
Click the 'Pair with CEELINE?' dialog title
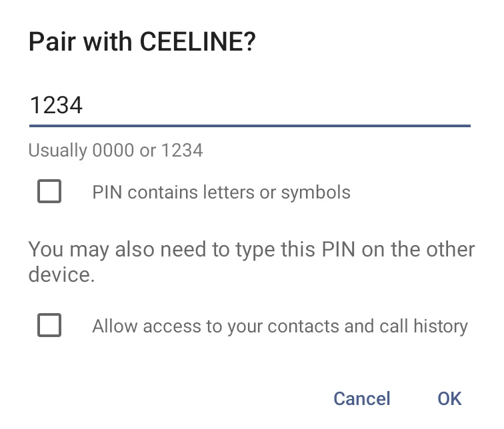[x=142, y=42]
